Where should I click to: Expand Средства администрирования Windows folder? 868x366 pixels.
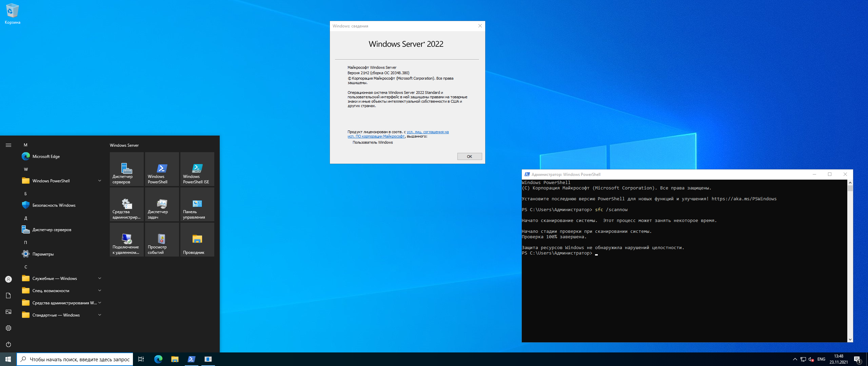pyautogui.click(x=62, y=303)
